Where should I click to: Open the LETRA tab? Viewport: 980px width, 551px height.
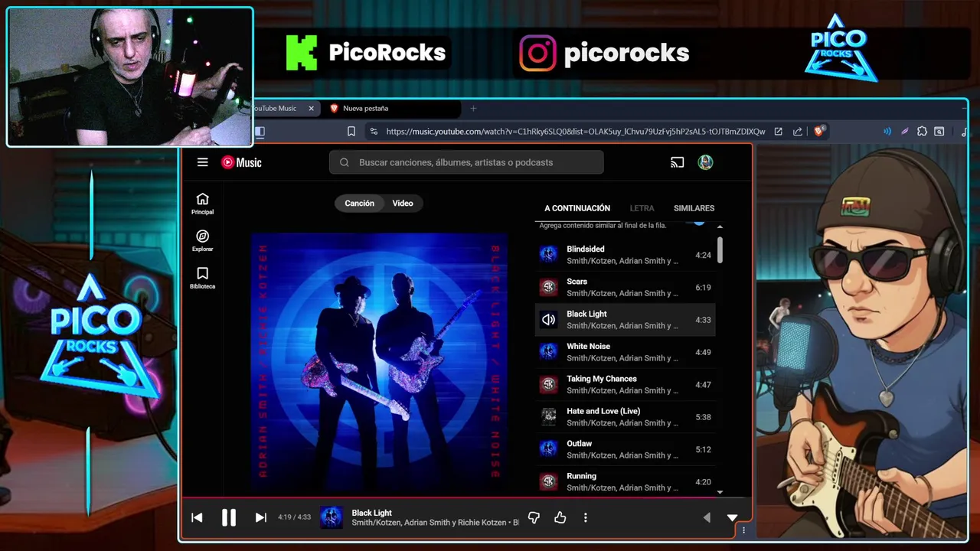tap(642, 208)
